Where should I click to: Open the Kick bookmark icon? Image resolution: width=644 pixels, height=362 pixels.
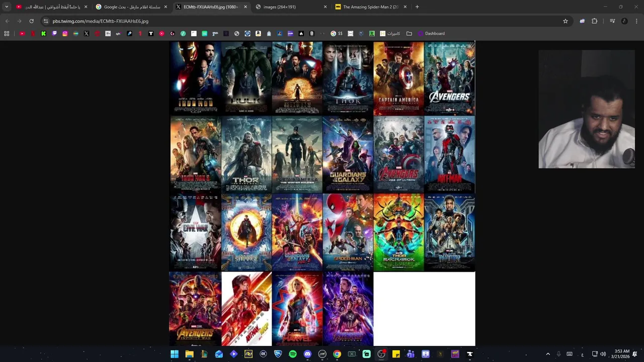pyautogui.click(x=43, y=34)
